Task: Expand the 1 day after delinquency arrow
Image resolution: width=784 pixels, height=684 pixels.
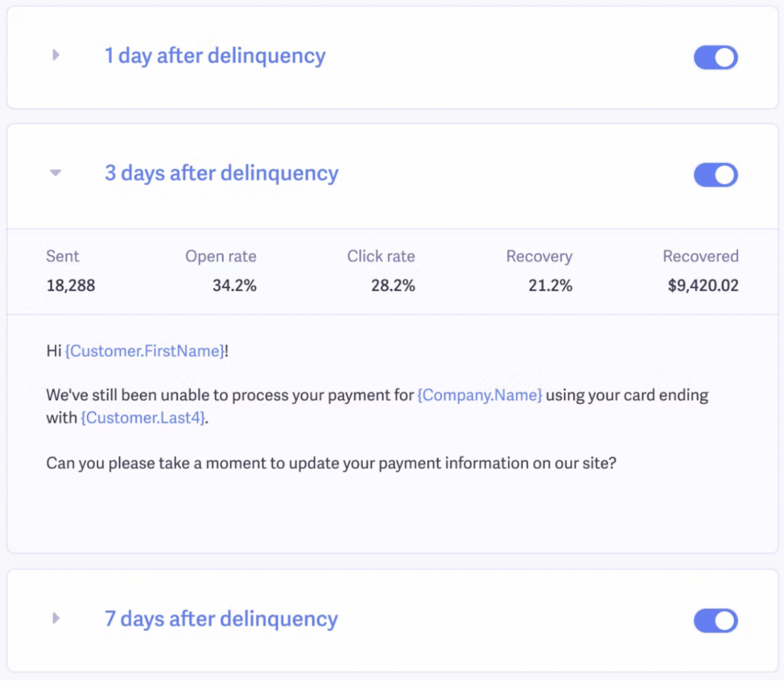Action: tap(56, 55)
